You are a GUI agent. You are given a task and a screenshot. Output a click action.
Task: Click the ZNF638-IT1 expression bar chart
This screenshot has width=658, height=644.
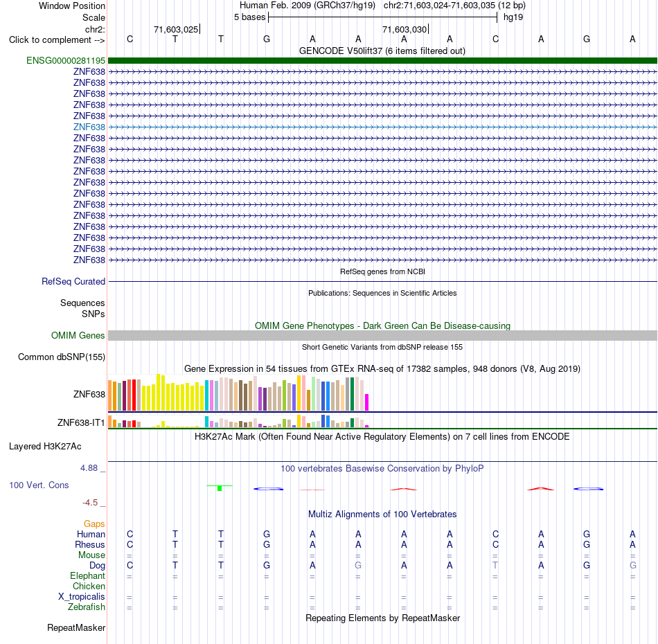[x=238, y=421]
